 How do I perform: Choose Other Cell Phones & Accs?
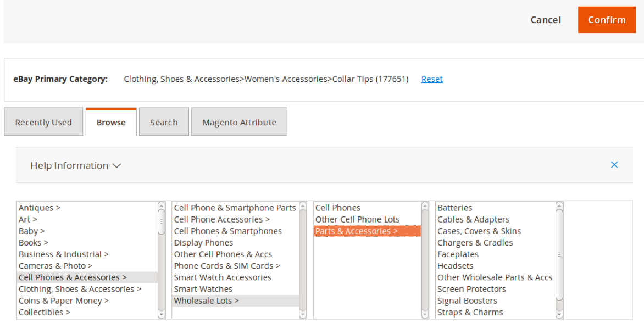(x=235, y=254)
